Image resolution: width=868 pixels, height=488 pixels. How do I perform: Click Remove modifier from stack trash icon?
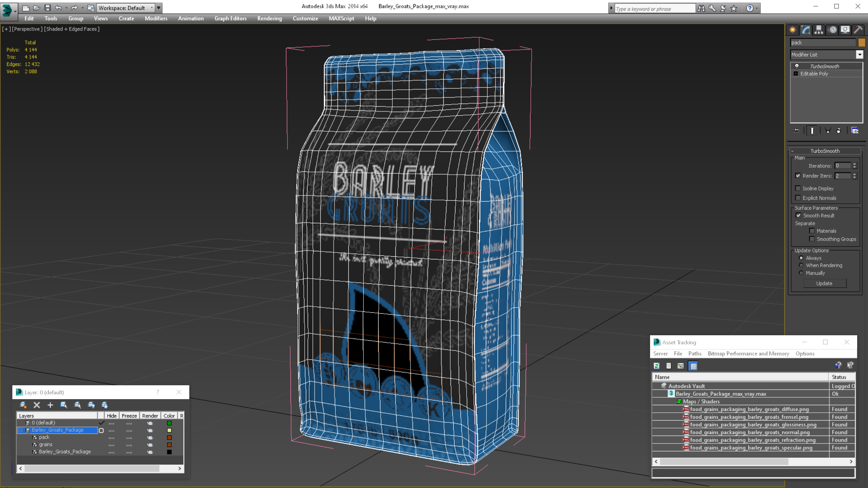coord(839,130)
